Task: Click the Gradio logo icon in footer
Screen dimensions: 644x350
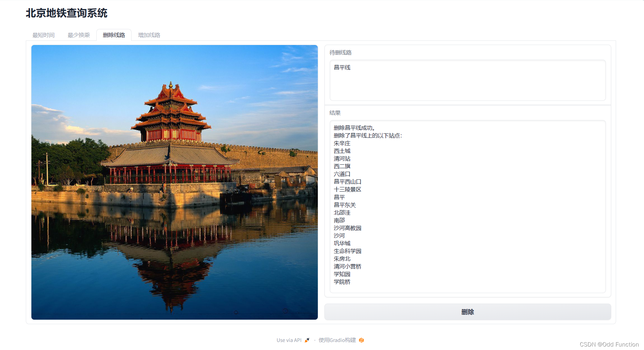Action: (361, 340)
